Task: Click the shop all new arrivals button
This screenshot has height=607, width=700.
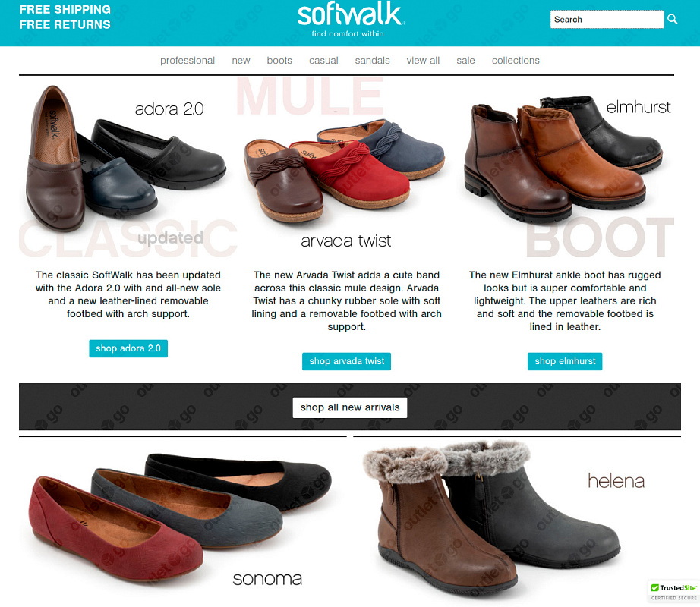Action: [x=350, y=407]
